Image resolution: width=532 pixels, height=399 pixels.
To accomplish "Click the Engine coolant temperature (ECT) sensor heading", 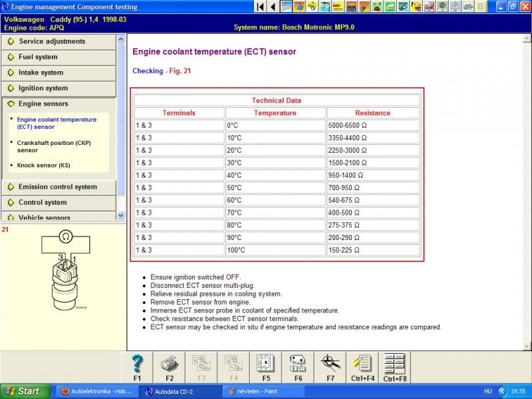I will (214, 52).
